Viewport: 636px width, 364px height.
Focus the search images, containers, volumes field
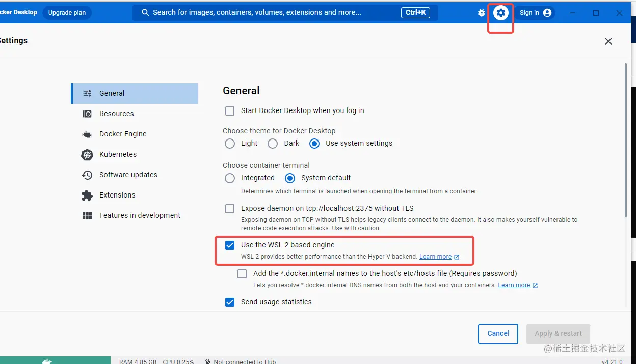pos(285,13)
